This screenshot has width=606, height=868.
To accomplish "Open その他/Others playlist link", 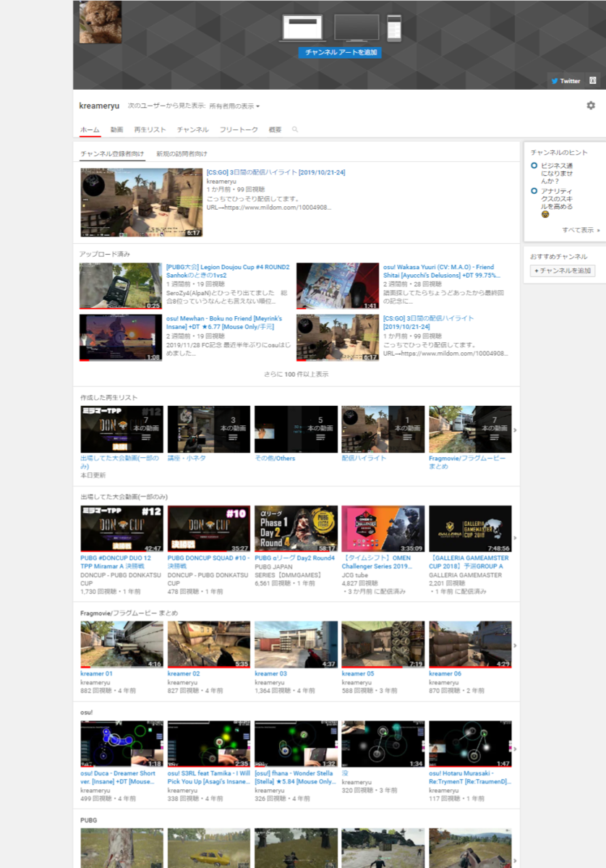I will pyautogui.click(x=275, y=458).
